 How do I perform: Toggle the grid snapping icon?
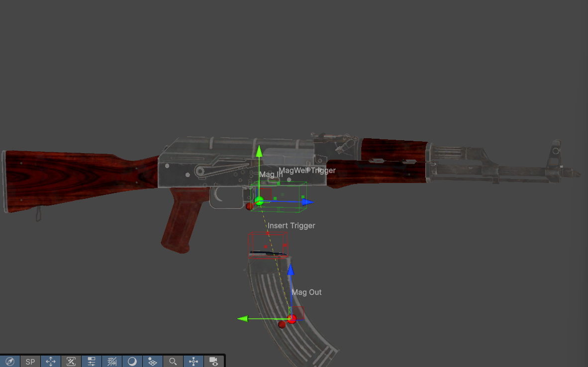pos(112,361)
